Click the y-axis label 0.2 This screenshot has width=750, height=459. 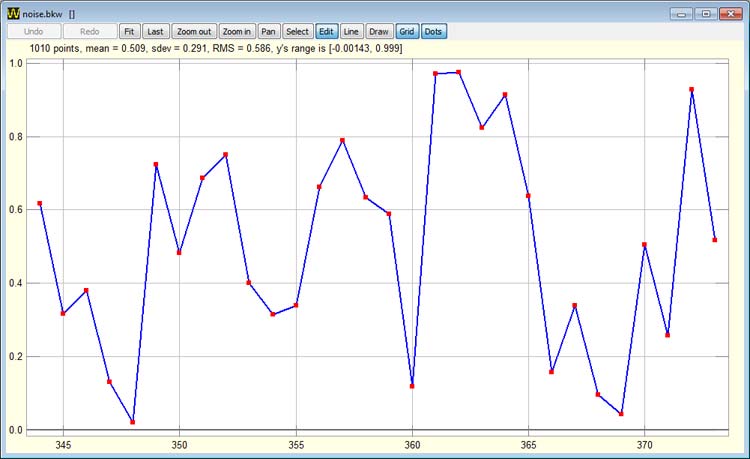coord(16,357)
